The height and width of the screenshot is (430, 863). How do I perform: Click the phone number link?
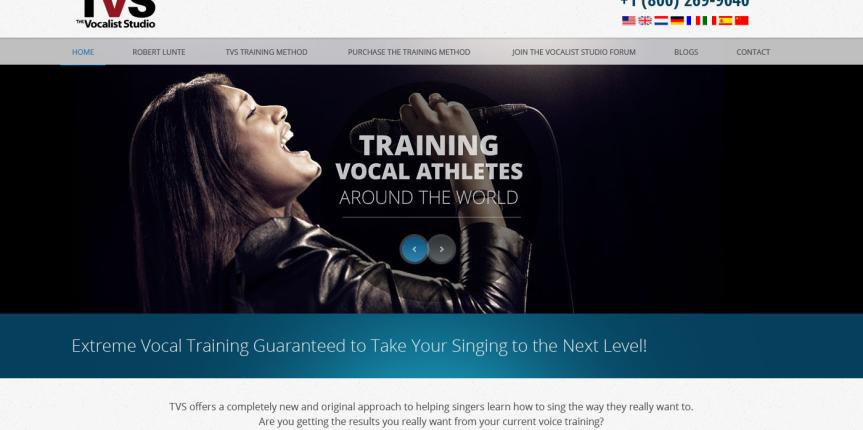pyautogui.click(x=685, y=4)
